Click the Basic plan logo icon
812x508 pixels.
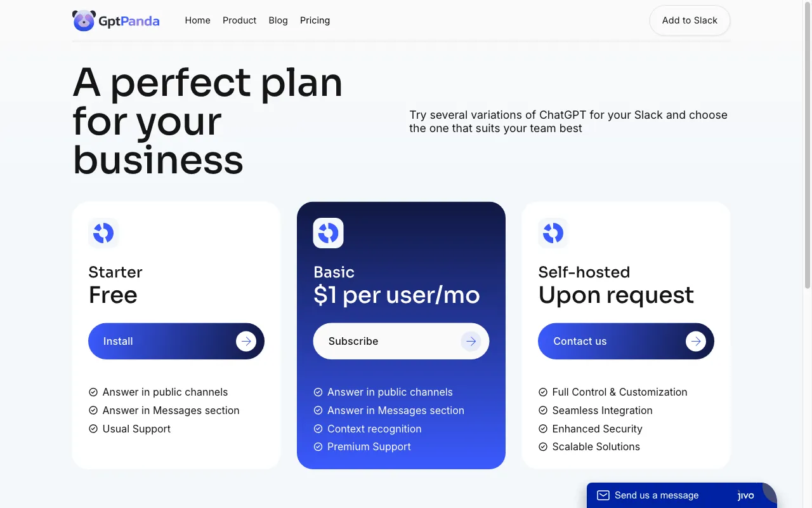[328, 233]
